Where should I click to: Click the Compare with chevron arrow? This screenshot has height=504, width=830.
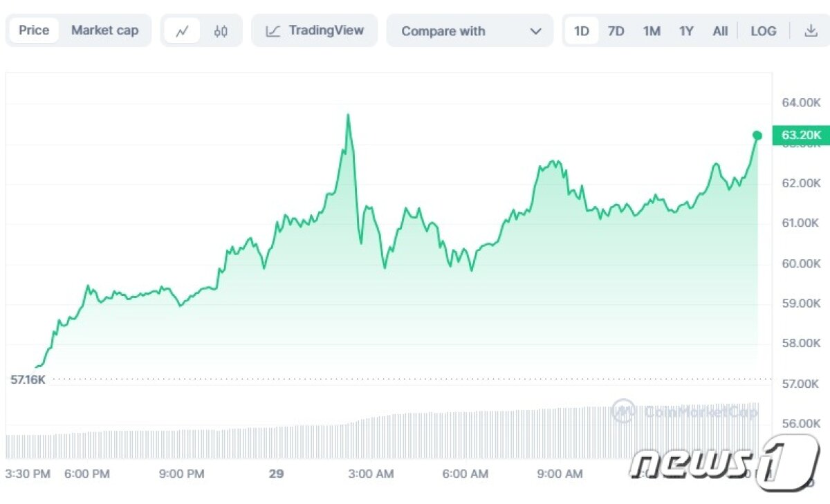pos(535,31)
